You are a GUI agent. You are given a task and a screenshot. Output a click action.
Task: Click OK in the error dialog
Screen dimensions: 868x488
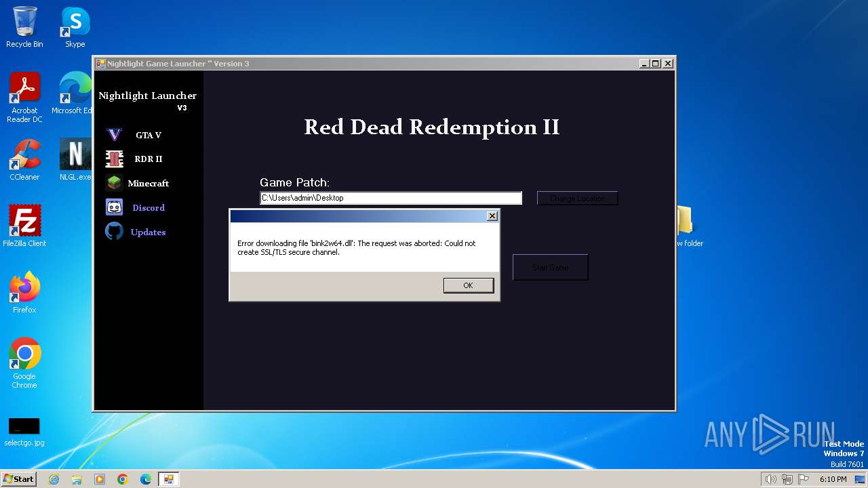click(x=469, y=285)
